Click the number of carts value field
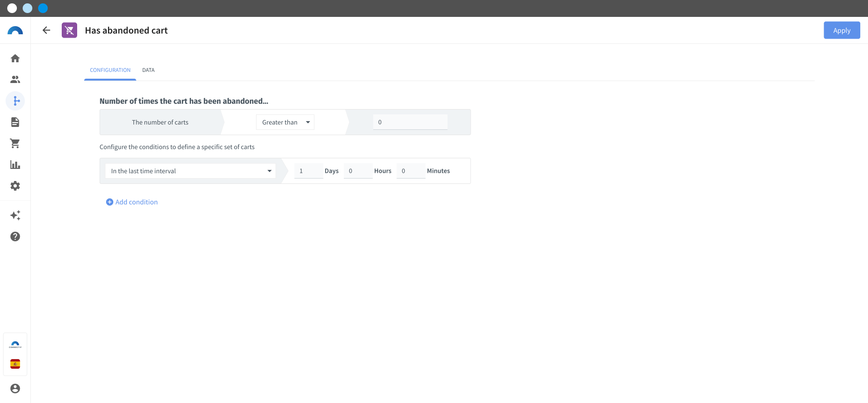Viewport: 868px width, 403px height. 410,122
